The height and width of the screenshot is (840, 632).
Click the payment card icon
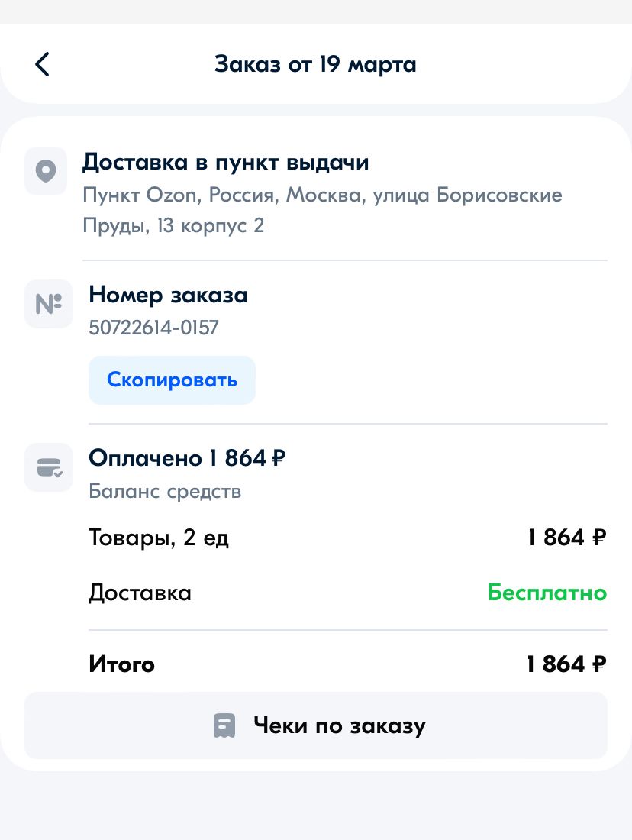pyautogui.click(x=48, y=467)
